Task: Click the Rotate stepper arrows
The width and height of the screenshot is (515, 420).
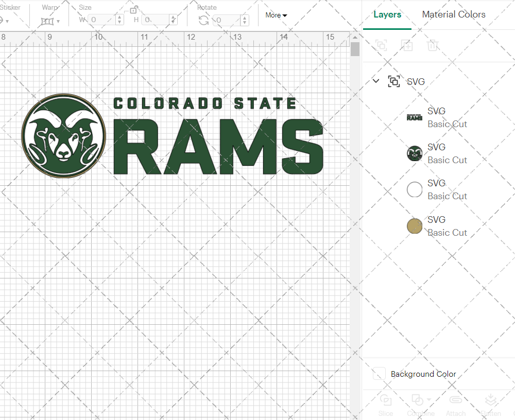Action: coord(244,21)
